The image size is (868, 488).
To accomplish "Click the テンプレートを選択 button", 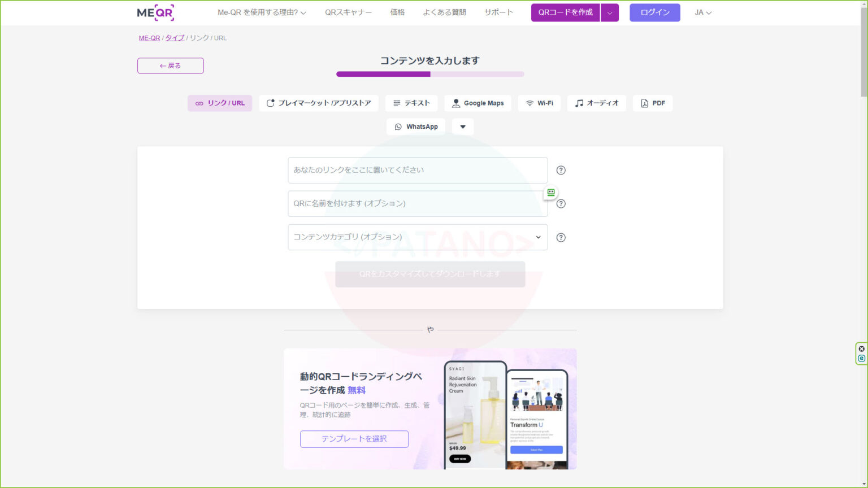I will (354, 439).
